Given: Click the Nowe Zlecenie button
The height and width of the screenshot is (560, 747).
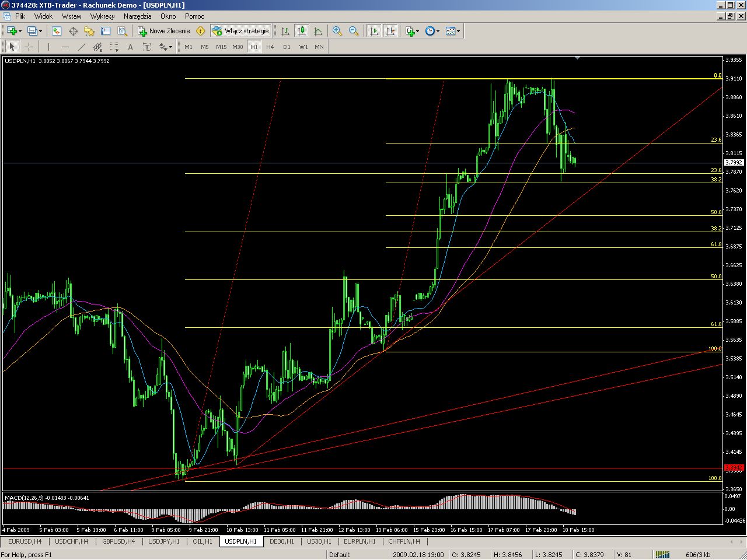Looking at the screenshot, I should point(163,31).
